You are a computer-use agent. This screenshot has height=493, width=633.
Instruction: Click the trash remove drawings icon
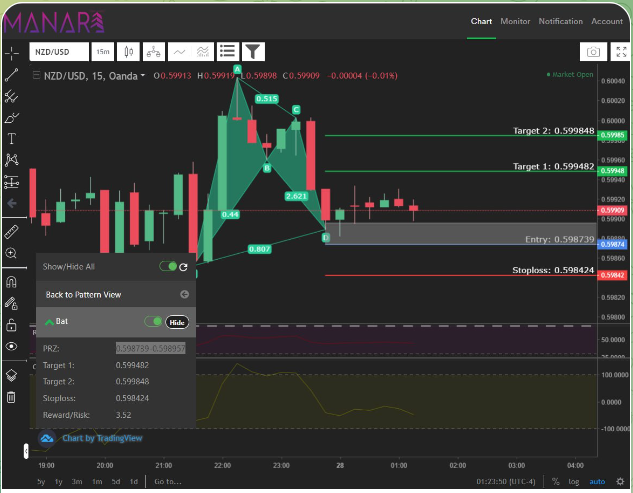click(x=11, y=397)
